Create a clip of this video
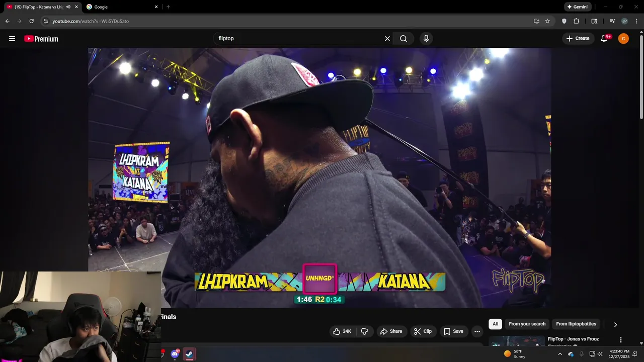Screen dimensions: 644x362 (x=423, y=331)
